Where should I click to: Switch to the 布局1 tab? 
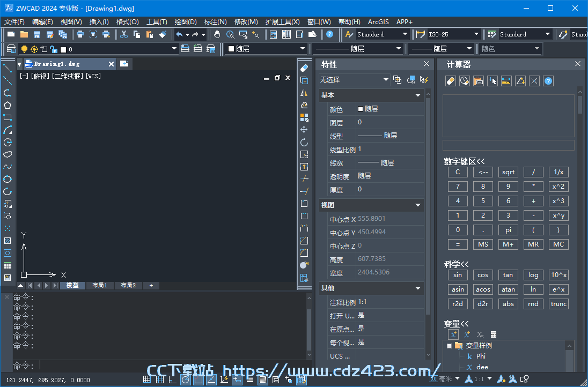coord(100,286)
